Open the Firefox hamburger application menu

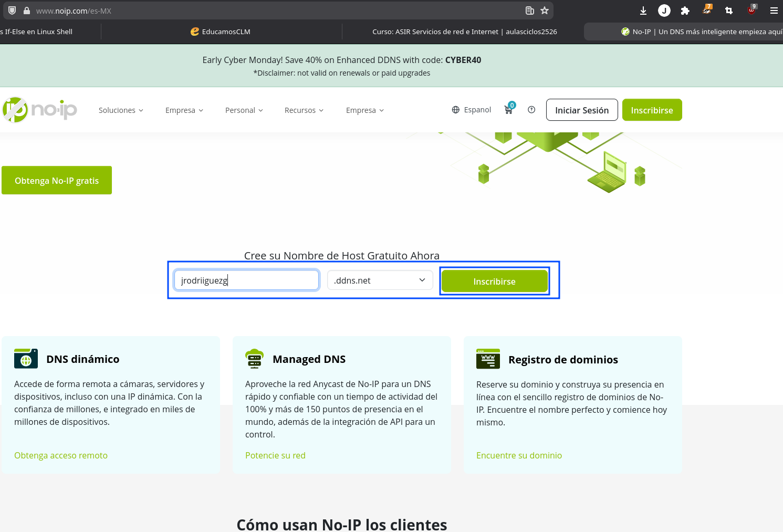[x=774, y=11]
